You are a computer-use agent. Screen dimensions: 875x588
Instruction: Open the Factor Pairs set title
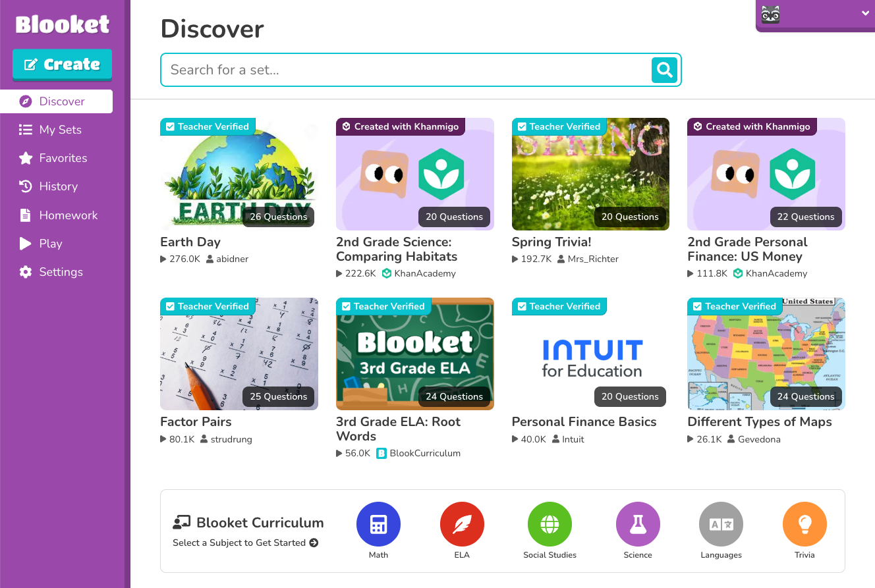click(x=196, y=421)
